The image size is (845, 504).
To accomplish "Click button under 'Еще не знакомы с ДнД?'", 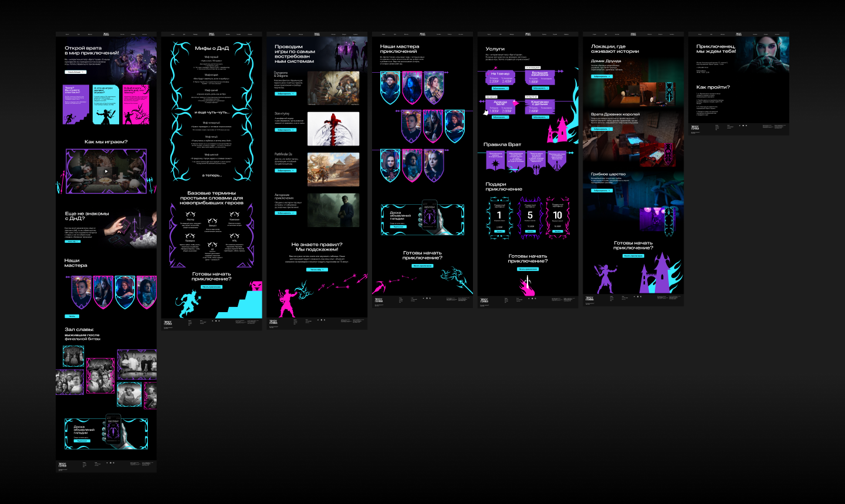I will click(x=72, y=241).
